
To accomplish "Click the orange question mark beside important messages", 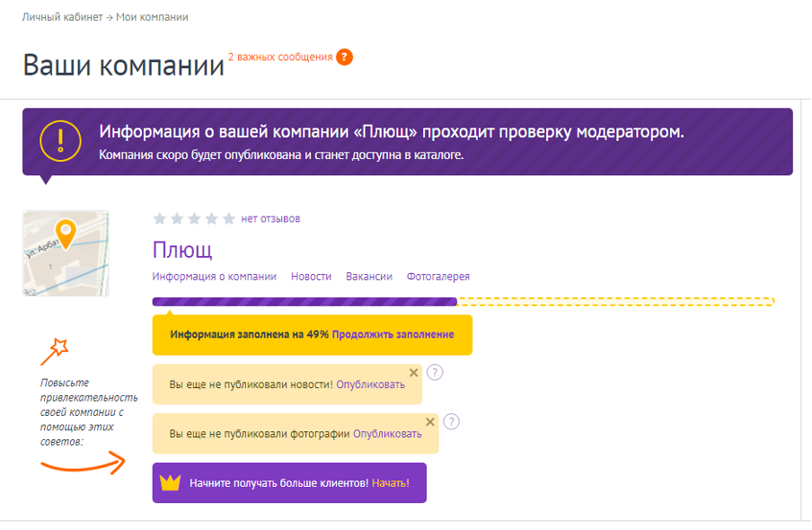I will [x=344, y=57].
